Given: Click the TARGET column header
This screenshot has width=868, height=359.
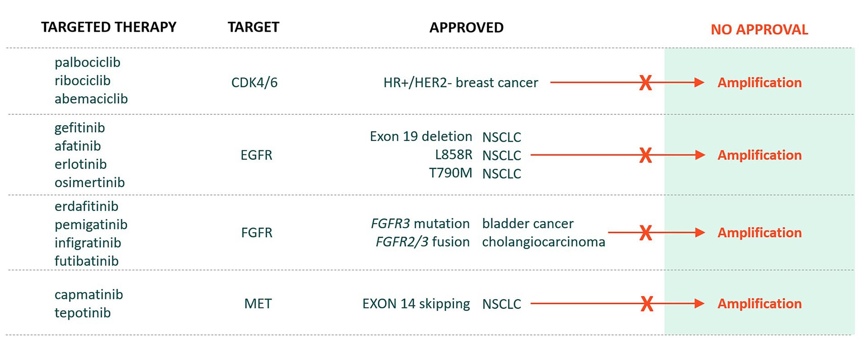Looking at the screenshot, I should tap(253, 27).
